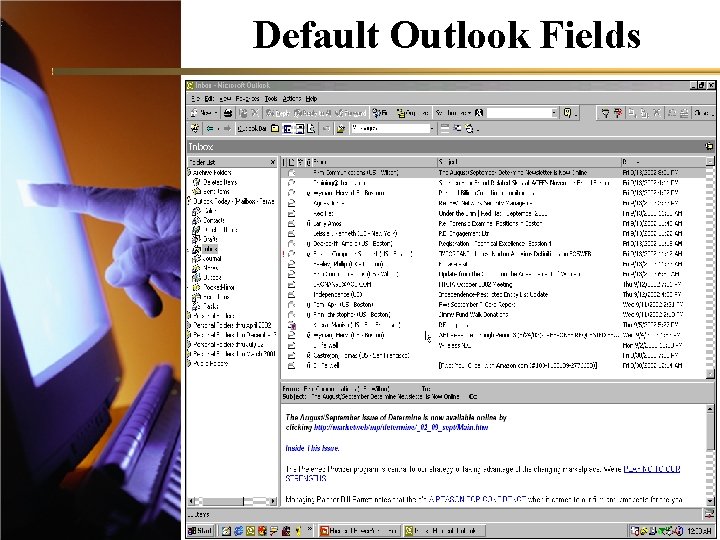Viewport: 720px width, 540px height.
Task: Select the Tasks folder
Action: 211,306
